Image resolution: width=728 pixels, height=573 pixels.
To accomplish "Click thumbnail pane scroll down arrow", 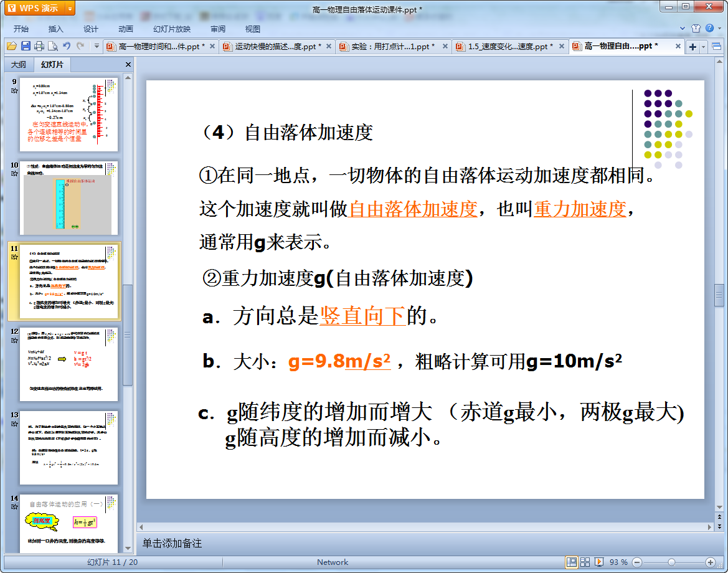I will (x=128, y=548).
